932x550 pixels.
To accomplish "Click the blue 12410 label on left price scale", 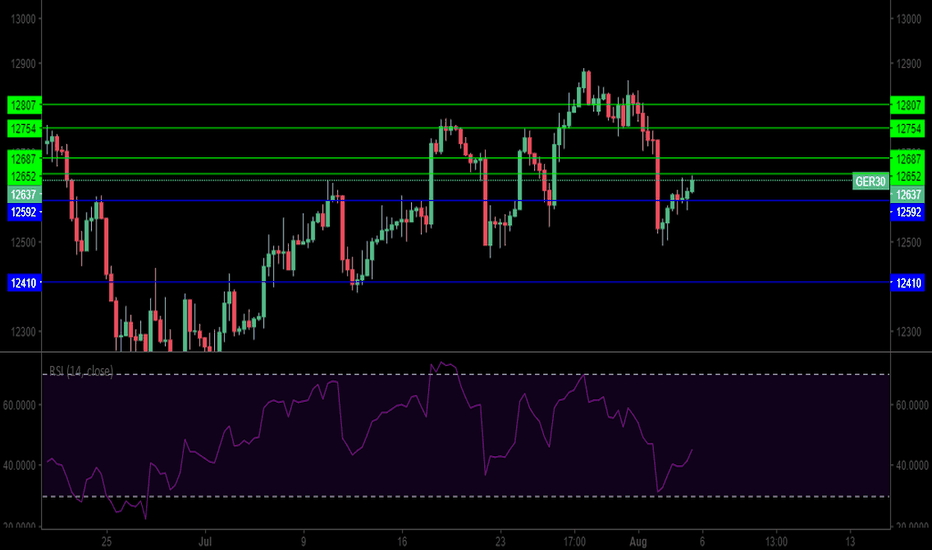I will [24, 283].
